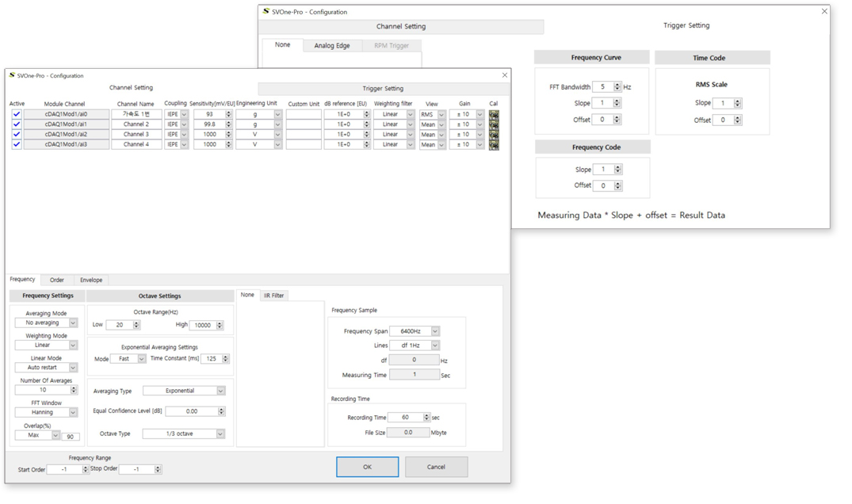Screen dimensions: 852x504
Task: Open calibration icon for Channel 2 row
Action: 494,124
